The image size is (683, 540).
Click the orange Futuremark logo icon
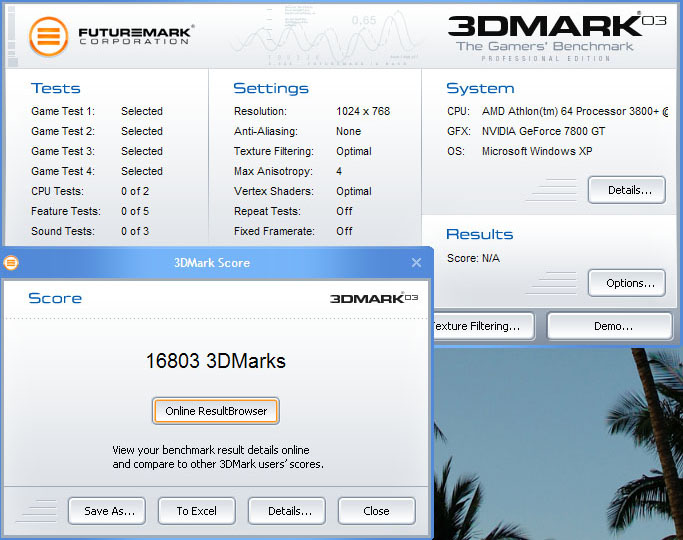pos(48,37)
